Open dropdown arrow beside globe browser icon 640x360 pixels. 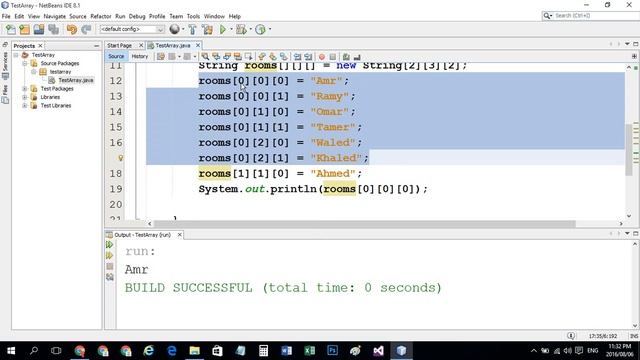coord(183,29)
